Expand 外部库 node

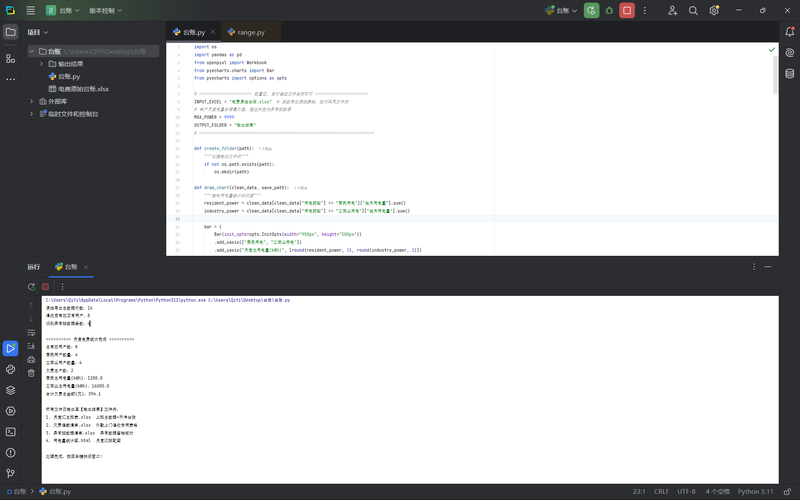coord(32,102)
